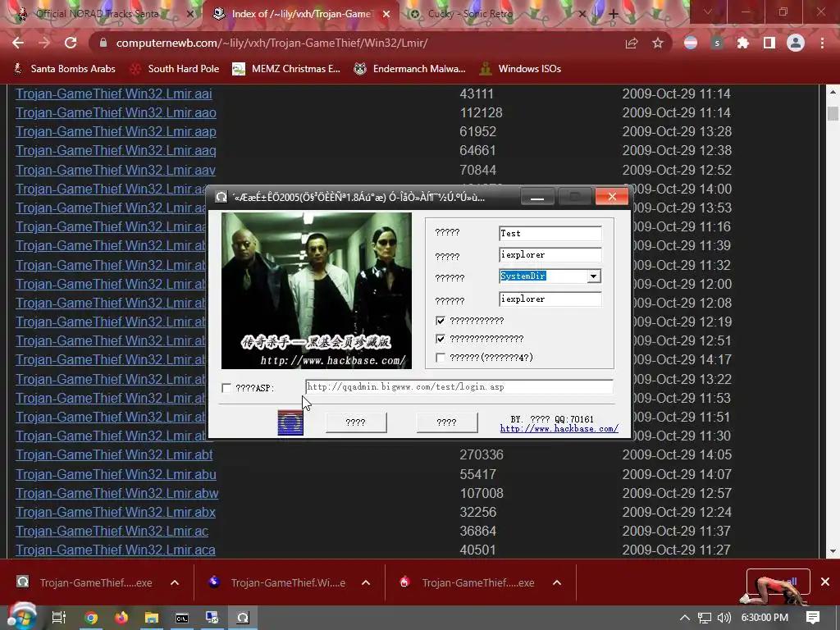Open Trojan-GameThief.Win32.Lmir.abw link
This screenshot has width=840, height=630.
[x=116, y=493]
